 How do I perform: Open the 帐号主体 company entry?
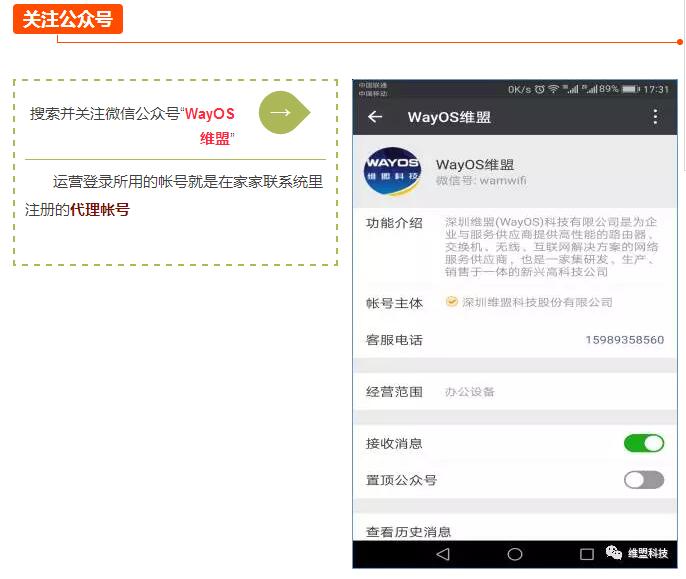[515, 302]
